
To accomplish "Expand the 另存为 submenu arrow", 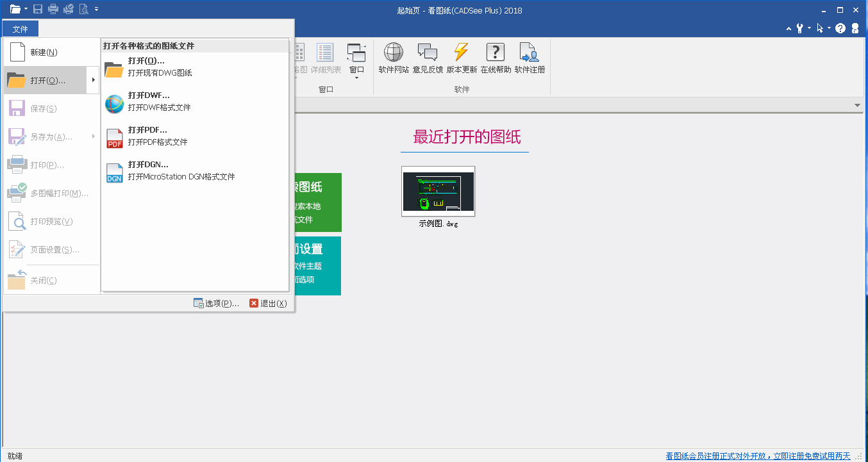I will 94,136.
